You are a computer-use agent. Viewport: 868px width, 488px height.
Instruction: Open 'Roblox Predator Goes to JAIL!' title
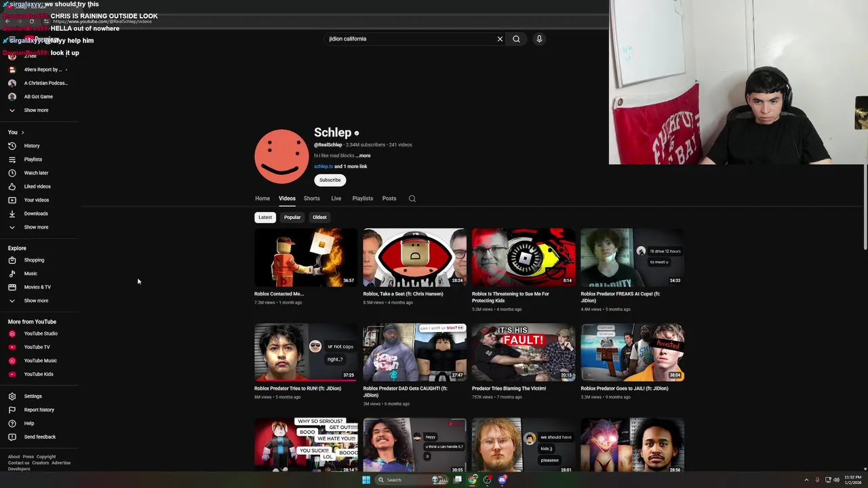(x=625, y=388)
